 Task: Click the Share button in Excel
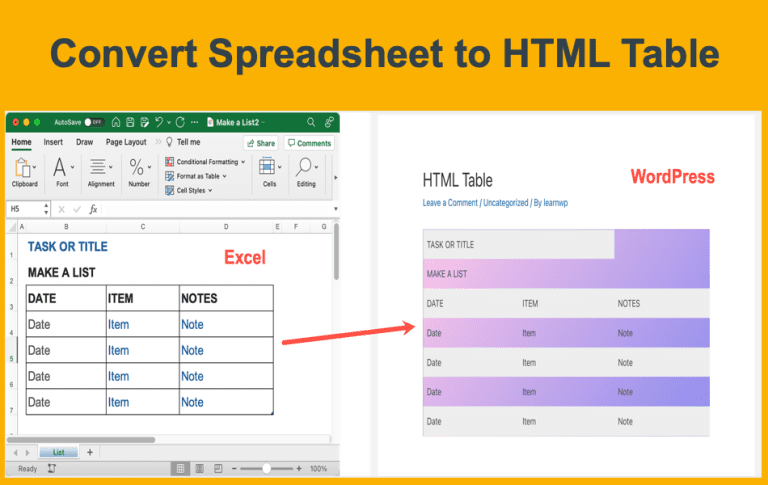point(261,143)
